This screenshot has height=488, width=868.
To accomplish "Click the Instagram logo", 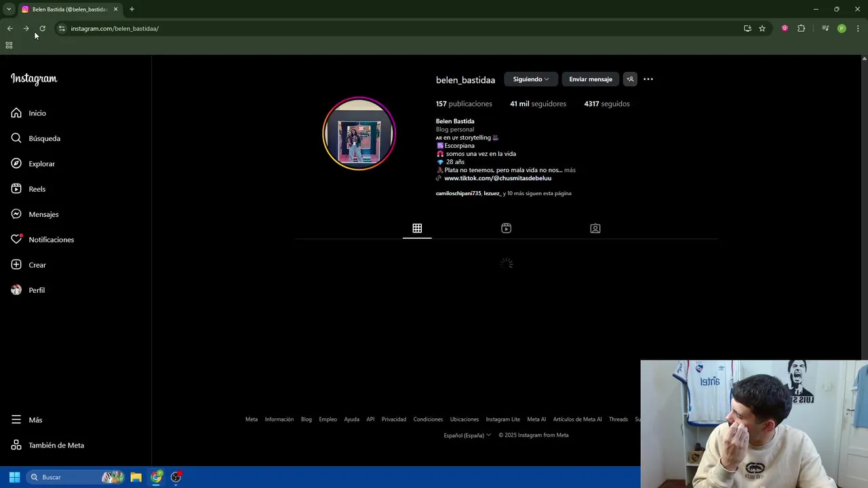I will 34,79.
